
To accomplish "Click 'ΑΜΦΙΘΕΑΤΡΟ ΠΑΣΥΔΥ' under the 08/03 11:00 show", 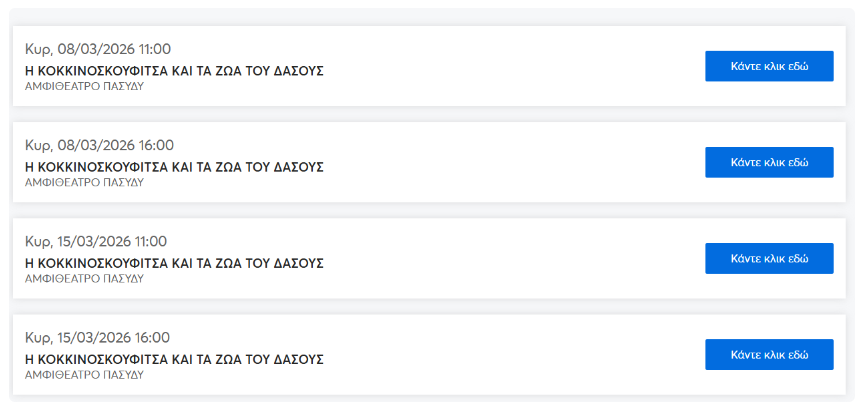I will pos(84,87).
